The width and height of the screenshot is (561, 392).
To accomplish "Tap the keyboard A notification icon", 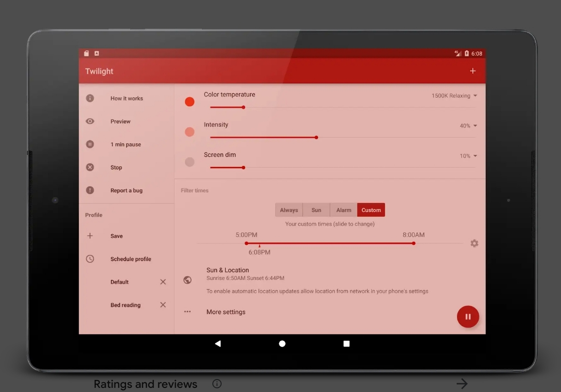I will pyautogui.click(x=97, y=53).
